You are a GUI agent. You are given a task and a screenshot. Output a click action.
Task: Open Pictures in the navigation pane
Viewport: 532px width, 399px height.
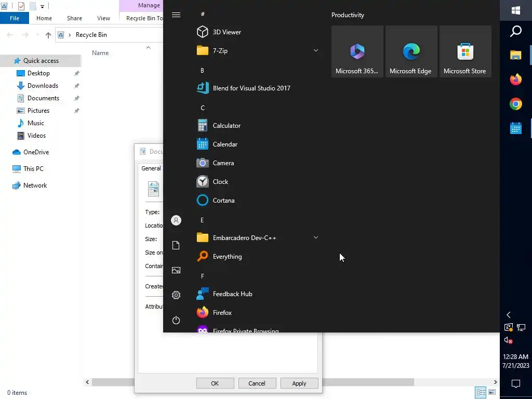click(38, 111)
